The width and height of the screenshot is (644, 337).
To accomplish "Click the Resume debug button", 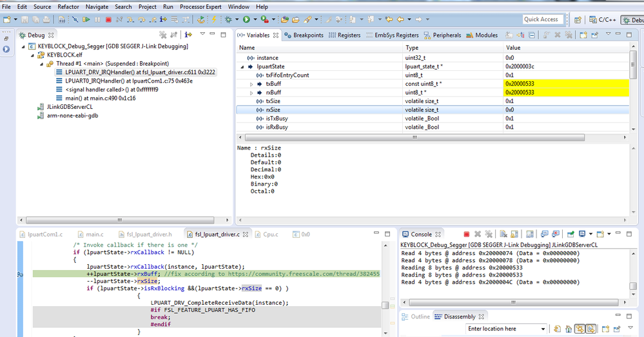I will (86, 19).
